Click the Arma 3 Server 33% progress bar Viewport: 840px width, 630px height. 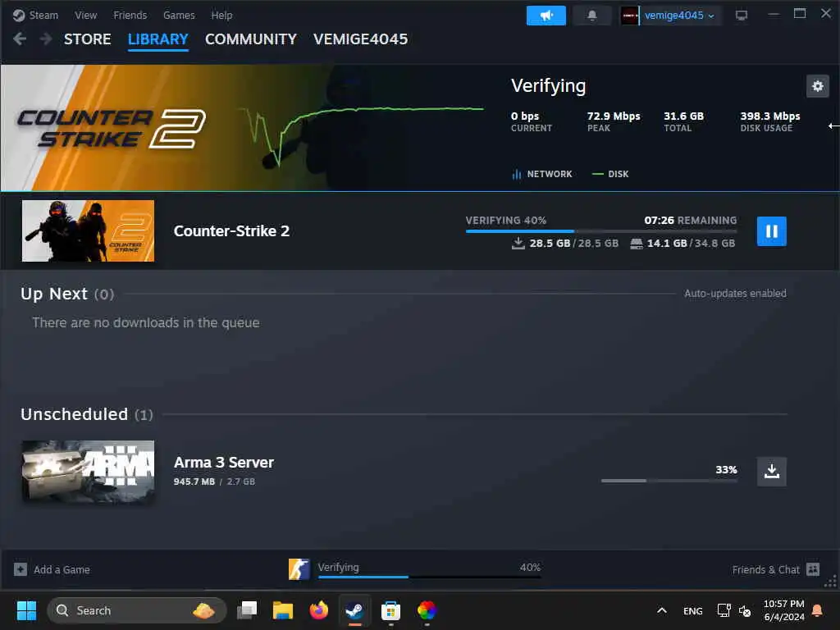click(x=669, y=481)
